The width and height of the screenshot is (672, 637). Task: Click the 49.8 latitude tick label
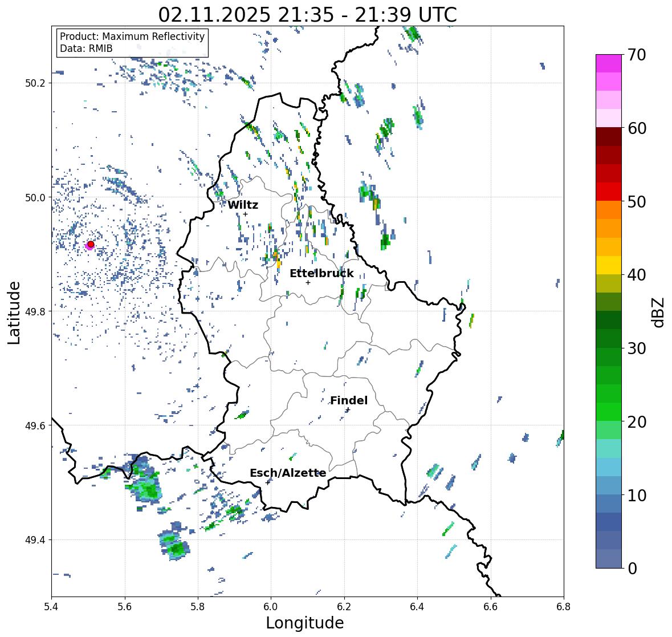(x=35, y=311)
